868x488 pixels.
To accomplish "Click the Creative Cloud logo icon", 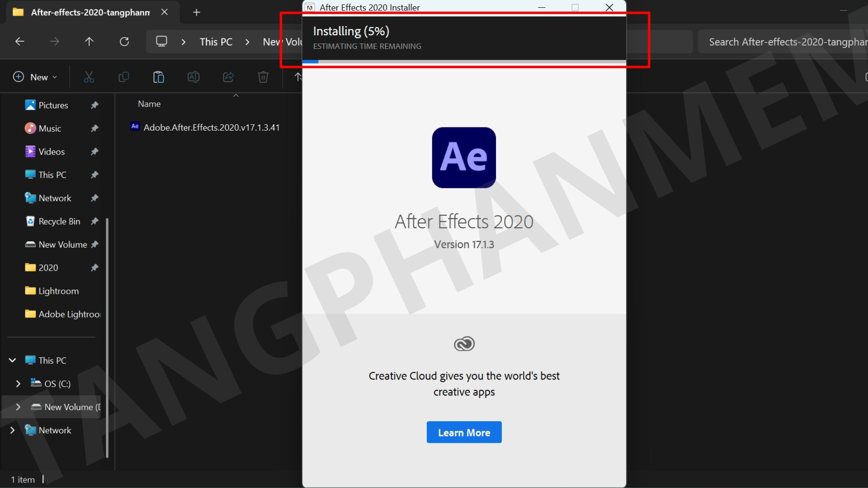I will coord(464,344).
